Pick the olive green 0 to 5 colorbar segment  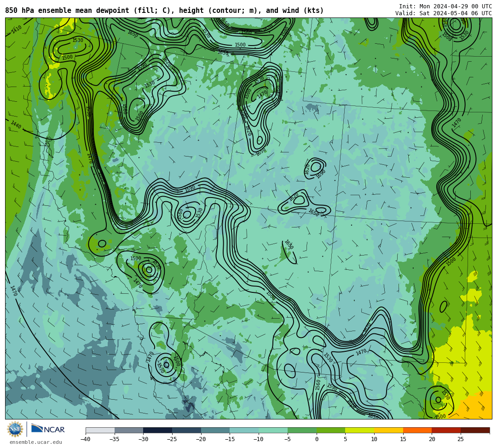pos(331,430)
